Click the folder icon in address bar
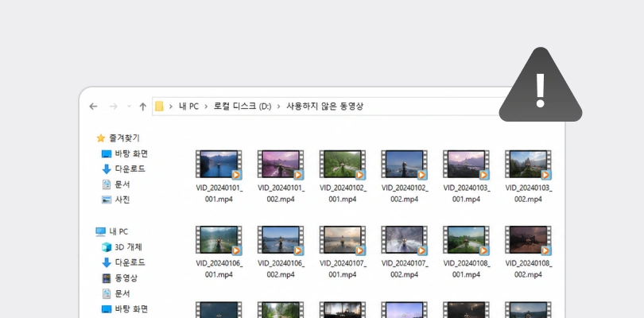Screen dimensions: 644x318 click(x=159, y=107)
